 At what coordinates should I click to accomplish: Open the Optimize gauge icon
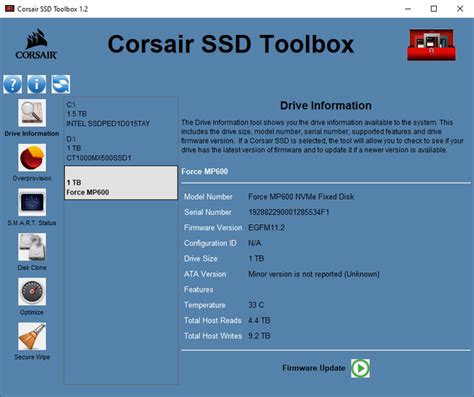tap(32, 292)
